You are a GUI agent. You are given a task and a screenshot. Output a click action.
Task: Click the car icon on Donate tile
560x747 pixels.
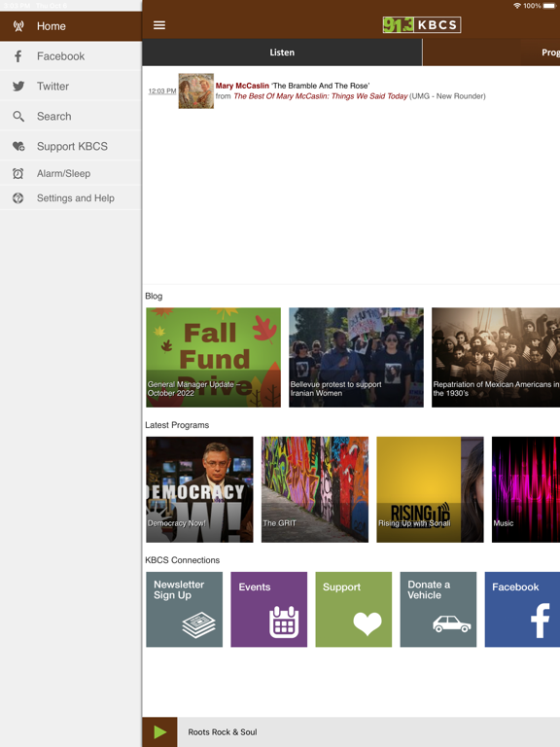[452, 623]
